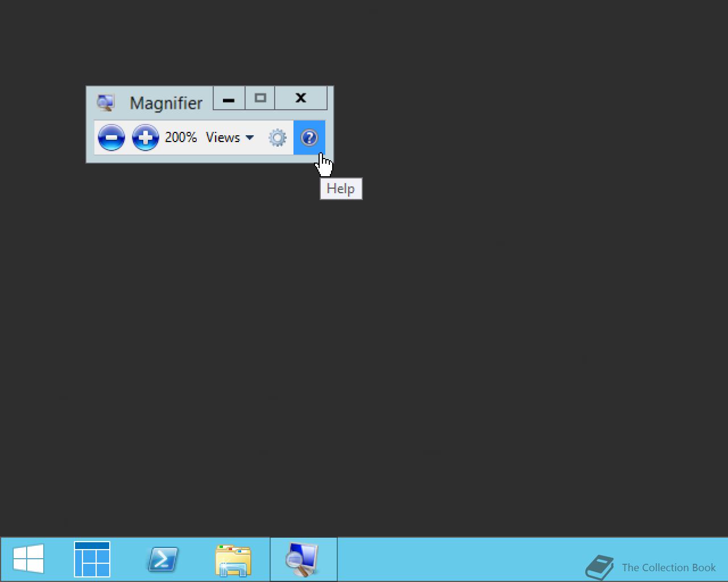Minimize the Magnifier window
The height and width of the screenshot is (582, 728).
[x=229, y=98]
